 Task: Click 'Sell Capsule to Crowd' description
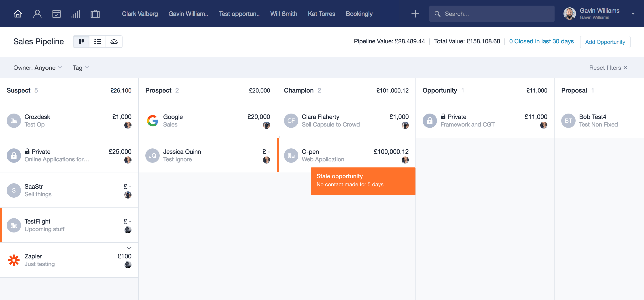click(x=330, y=125)
